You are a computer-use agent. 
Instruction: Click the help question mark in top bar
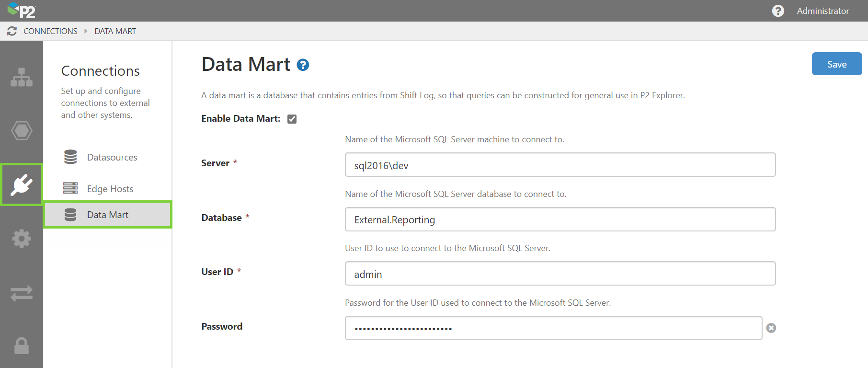tap(778, 11)
